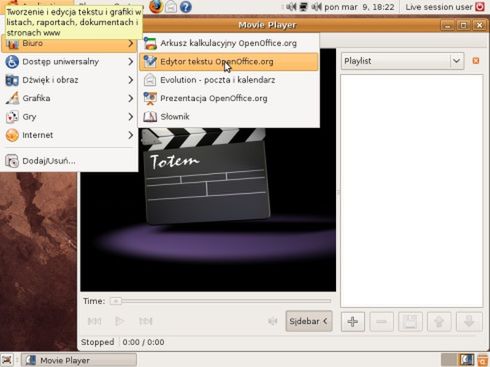Screen dimensions: 490x367
Task: Remove playlist item with minus button
Action: click(x=381, y=321)
